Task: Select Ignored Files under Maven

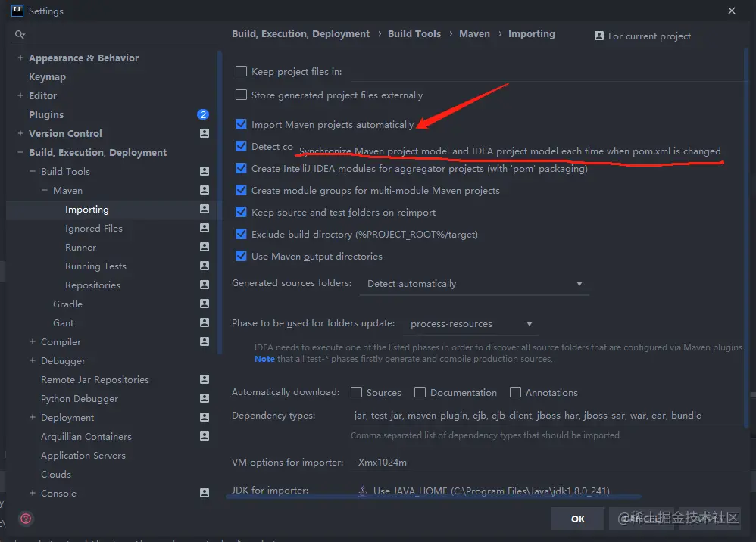Action: coord(94,228)
